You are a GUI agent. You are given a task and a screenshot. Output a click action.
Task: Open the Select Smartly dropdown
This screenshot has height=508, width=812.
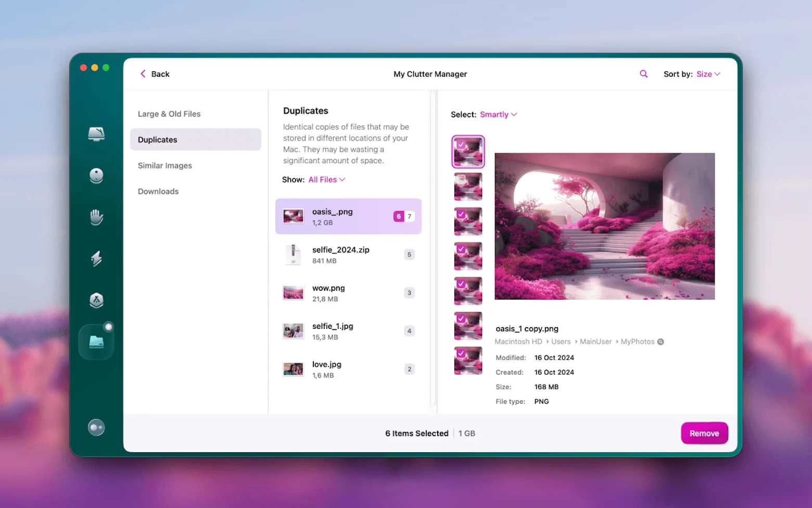pos(498,115)
